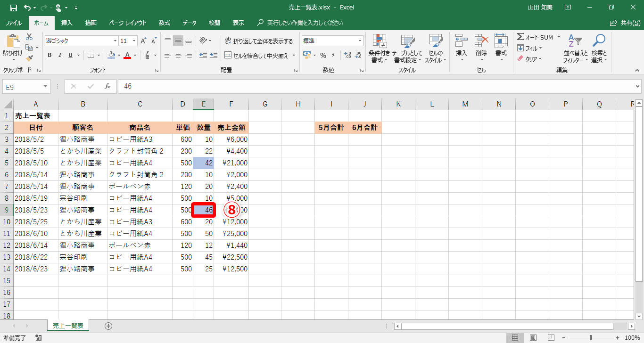Switch to the 挿入 ribbon tab

67,23
